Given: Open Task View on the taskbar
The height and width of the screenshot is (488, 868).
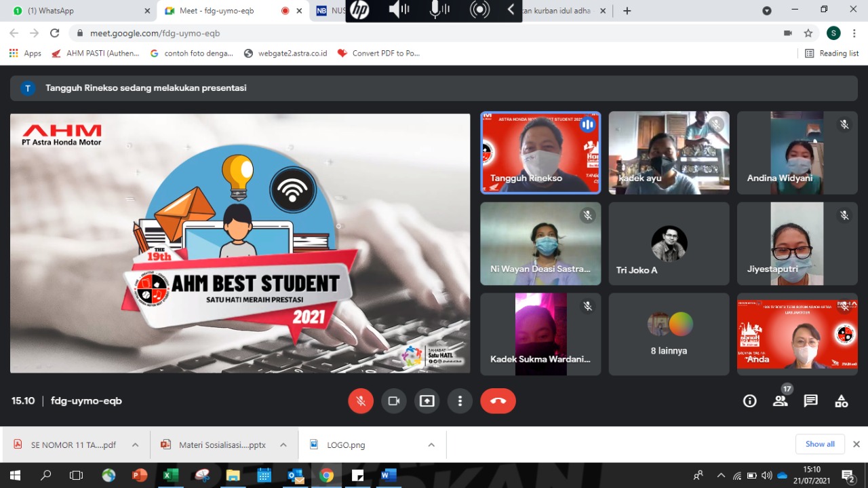Looking at the screenshot, I should 76,475.
